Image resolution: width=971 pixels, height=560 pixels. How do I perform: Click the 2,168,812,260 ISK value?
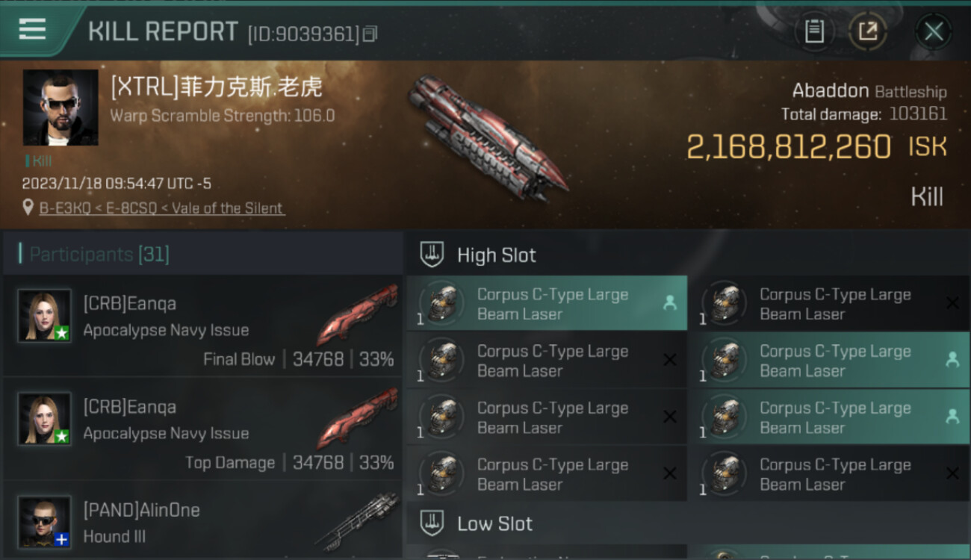point(816,147)
